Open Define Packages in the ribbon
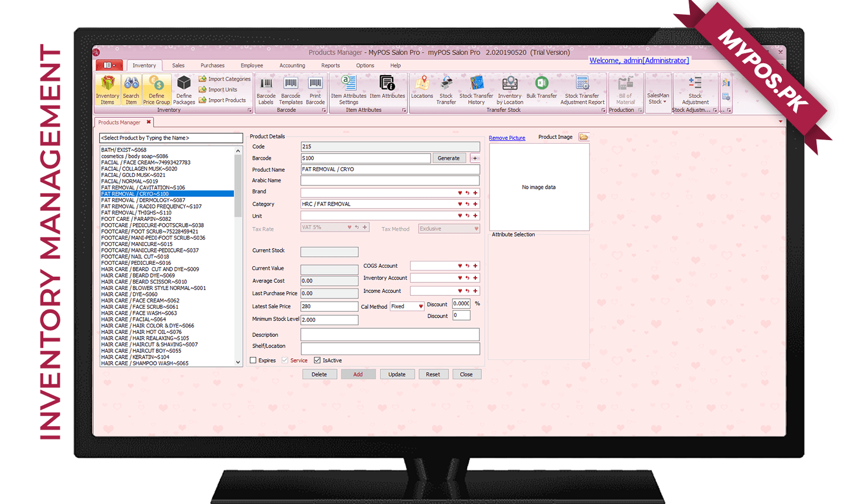 pyautogui.click(x=184, y=90)
